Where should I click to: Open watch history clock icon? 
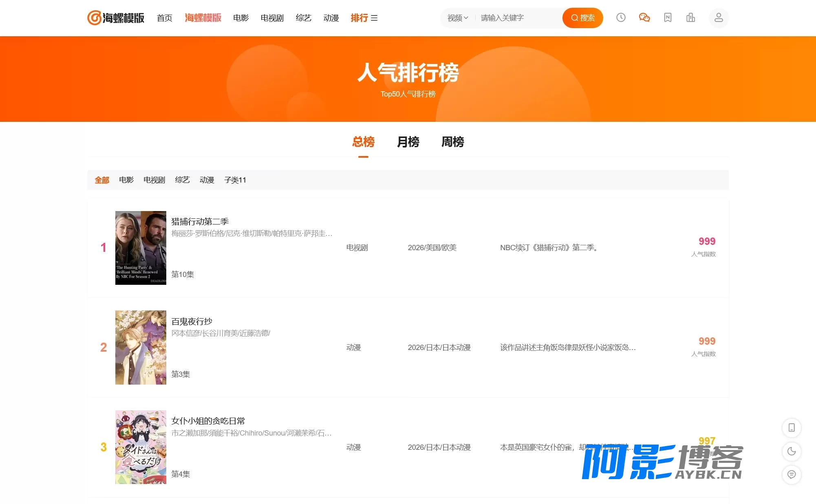621,18
